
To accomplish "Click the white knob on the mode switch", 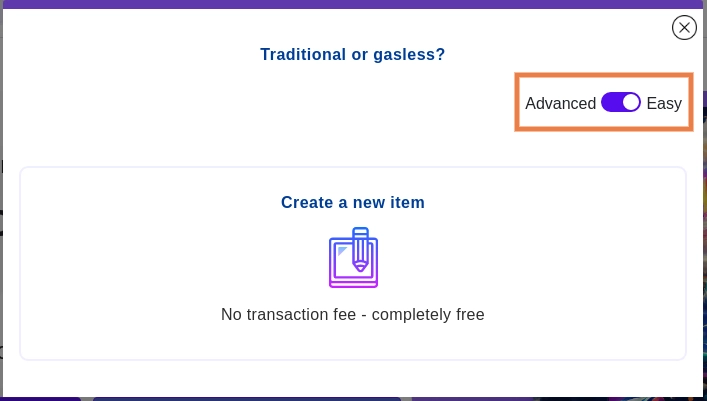I will point(630,102).
